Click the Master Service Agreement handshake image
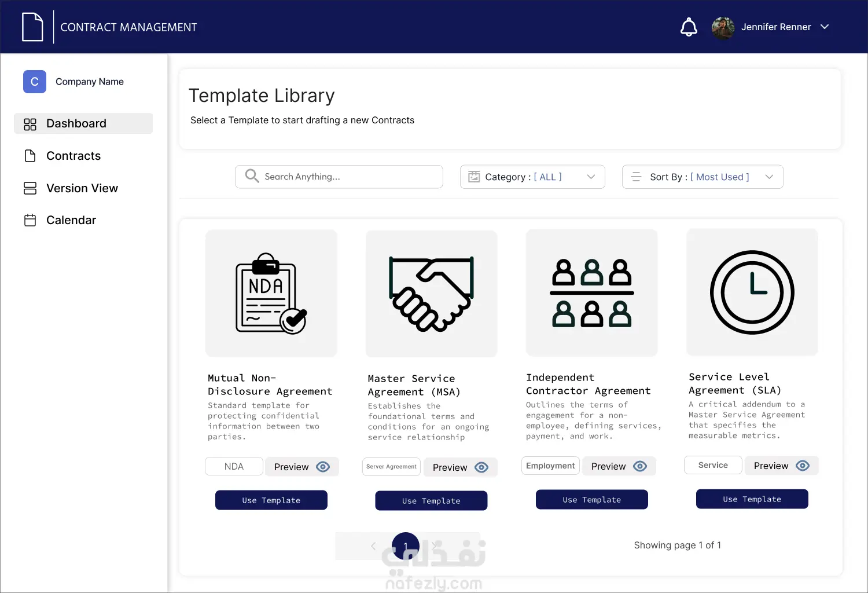The image size is (868, 593). pyautogui.click(x=431, y=294)
